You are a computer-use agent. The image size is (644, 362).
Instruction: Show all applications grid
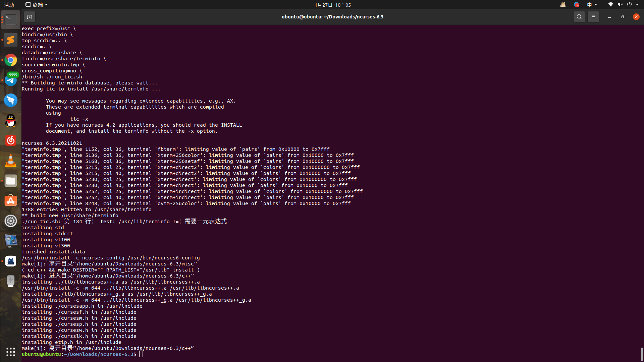pyautogui.click(x=11, y=352)
